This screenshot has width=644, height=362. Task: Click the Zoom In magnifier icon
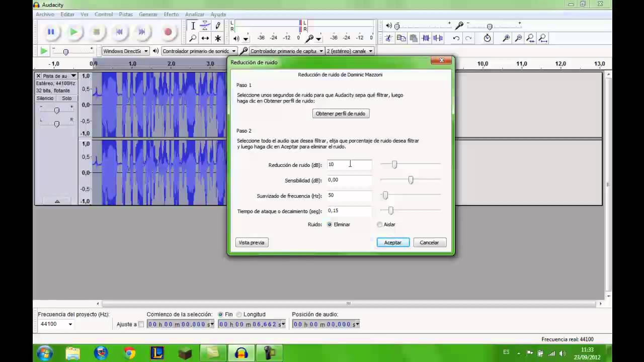click(506, 38)
